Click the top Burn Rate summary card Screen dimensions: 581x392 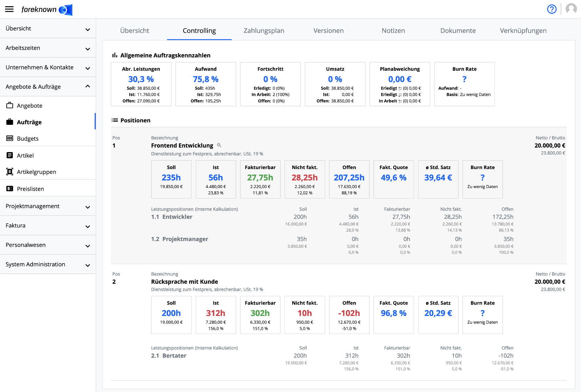(x=464, y=84)
